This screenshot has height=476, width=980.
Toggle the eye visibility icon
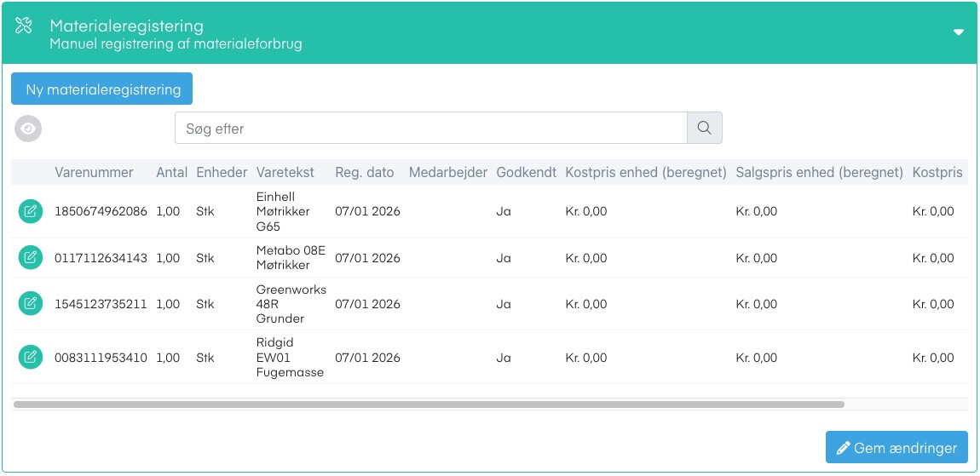[28, 129]
